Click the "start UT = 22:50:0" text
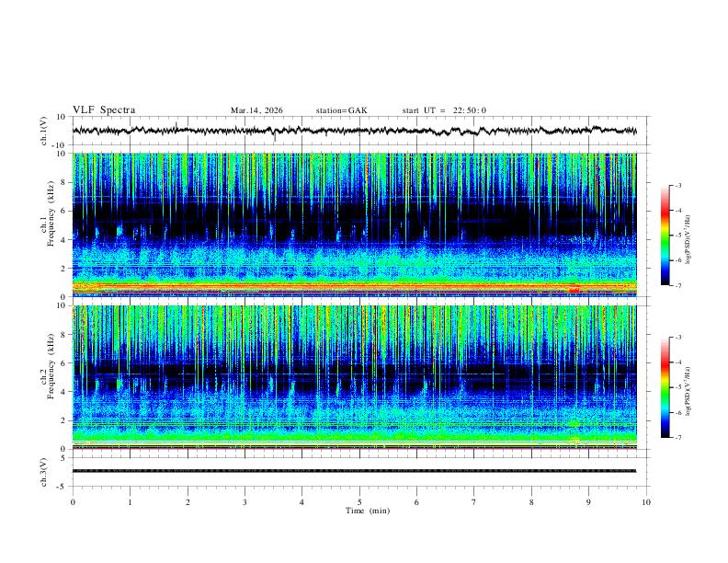The image size is (728, 563). coord(444,110)
